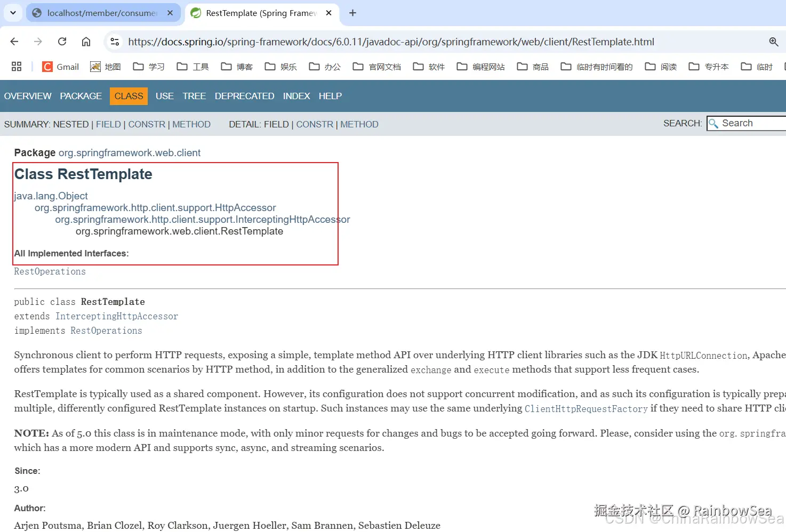Click the javadoc Search input field
Image resolution: width=786 pixels, height=532 pixels.
pyautogui.click(x=747, y=123)
